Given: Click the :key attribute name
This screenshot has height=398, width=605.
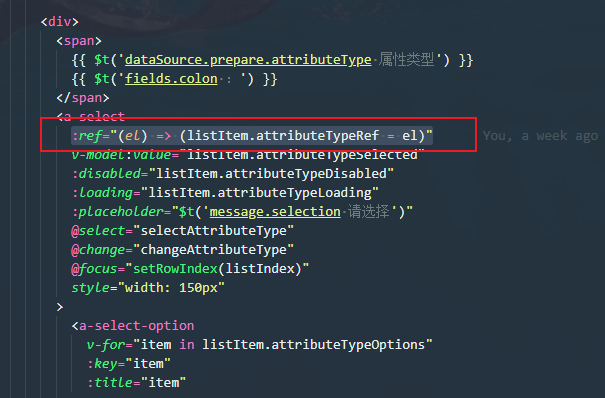Looking at the screenshot, I should click(102, 364).
